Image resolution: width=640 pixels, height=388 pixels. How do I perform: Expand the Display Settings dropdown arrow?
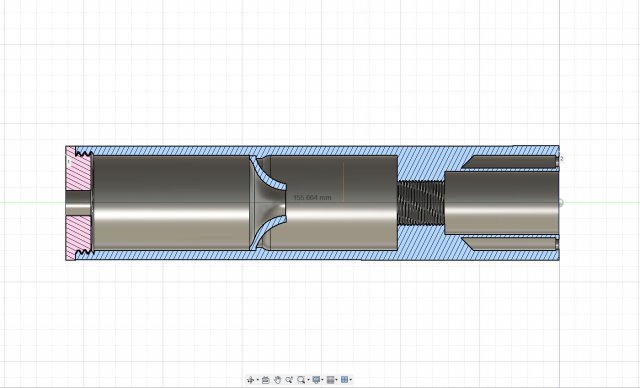pos(322,379)
